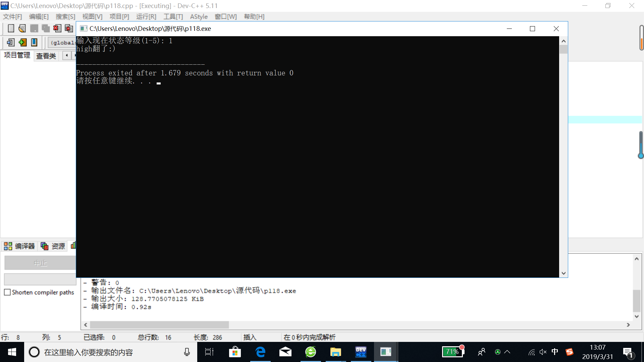Open the 运行[R] menu
The image size is (644, 362).
click(146, 16)
